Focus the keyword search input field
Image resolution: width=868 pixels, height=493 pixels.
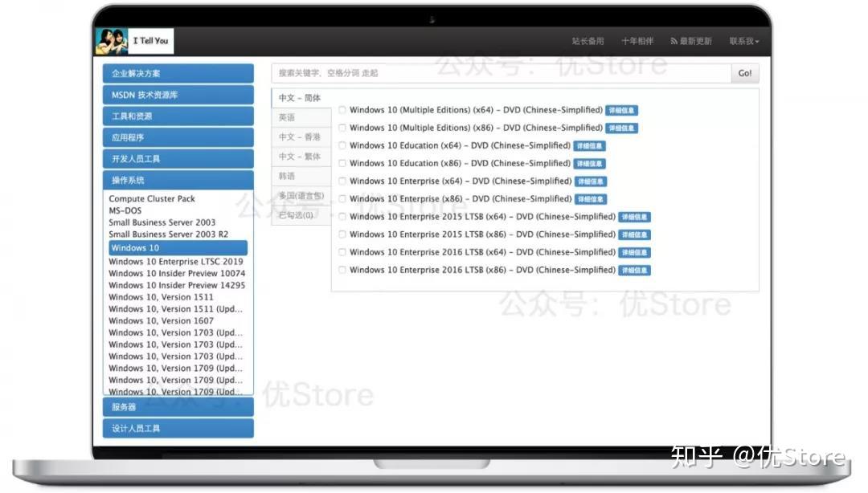[x=501, y=73]
